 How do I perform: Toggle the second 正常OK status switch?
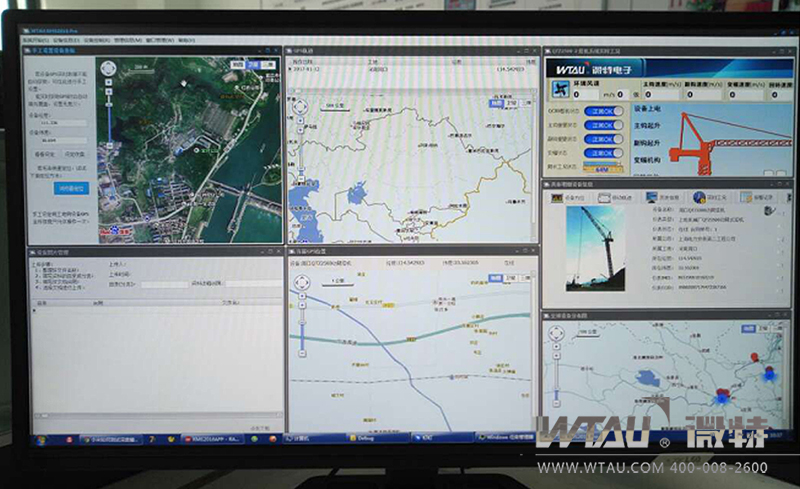point(602,125)
